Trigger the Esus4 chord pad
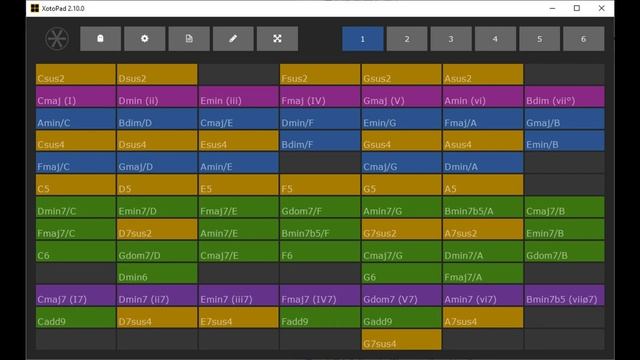This screenshot has width=640, height=360. point(238,140)
